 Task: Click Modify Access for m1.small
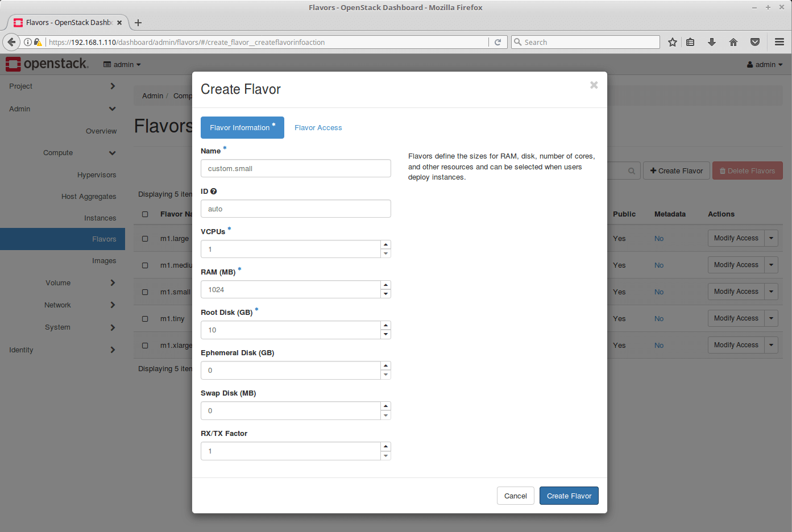(x=736, y=292)
